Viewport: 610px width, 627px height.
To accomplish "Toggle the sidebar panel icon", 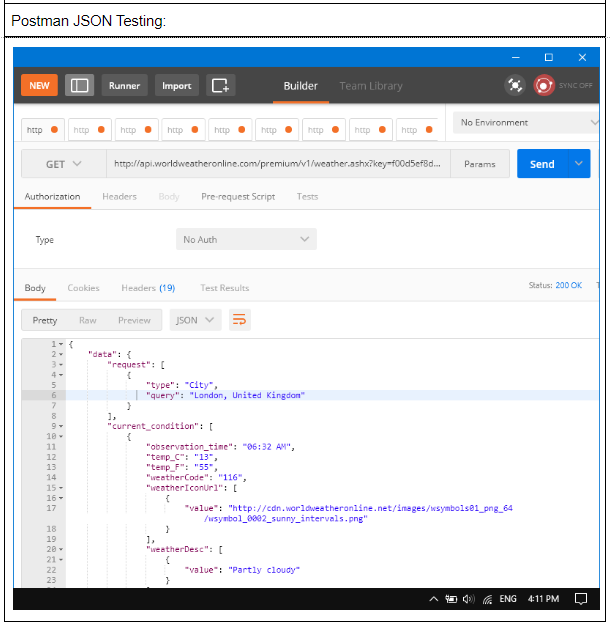I will point(79,85).
